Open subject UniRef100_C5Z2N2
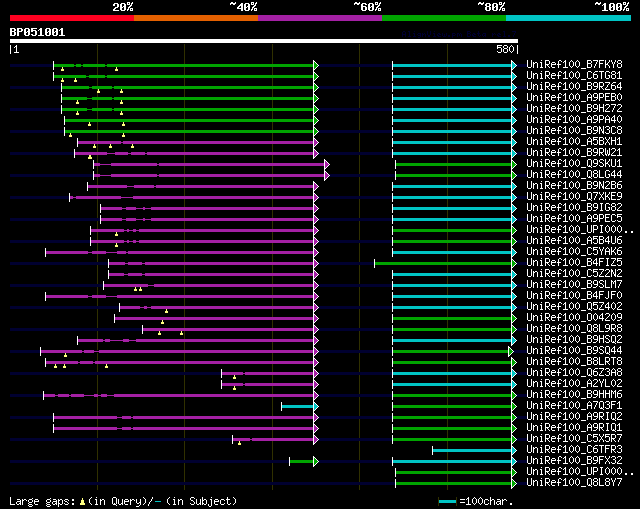640x509 pixels. tap(574, 273)
